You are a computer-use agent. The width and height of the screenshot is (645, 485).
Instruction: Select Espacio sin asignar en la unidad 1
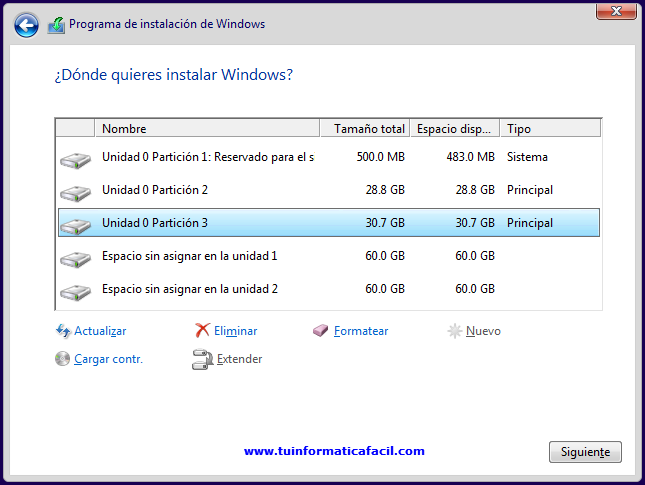pyautogui.click(x=329, y=256)
